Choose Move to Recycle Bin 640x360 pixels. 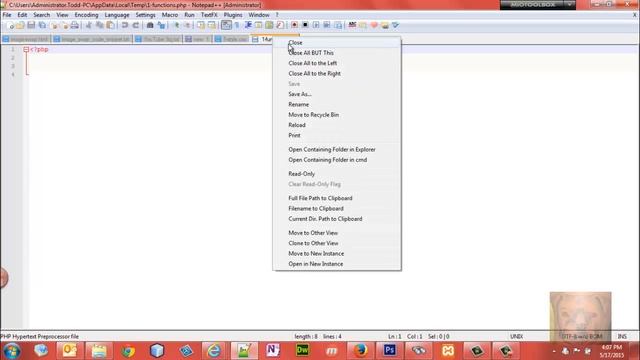pos(337,115)
